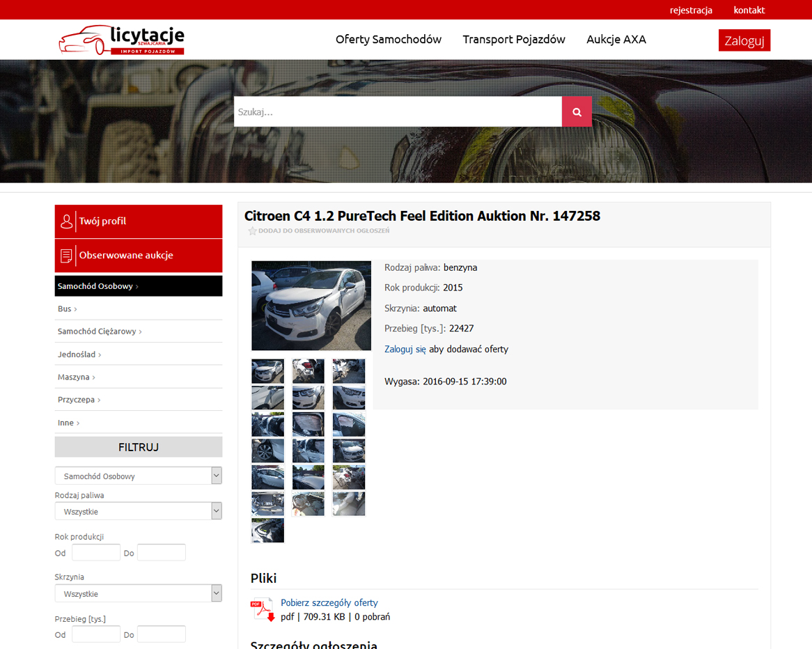Open Obserwowane aukcje

click(139, 256)
